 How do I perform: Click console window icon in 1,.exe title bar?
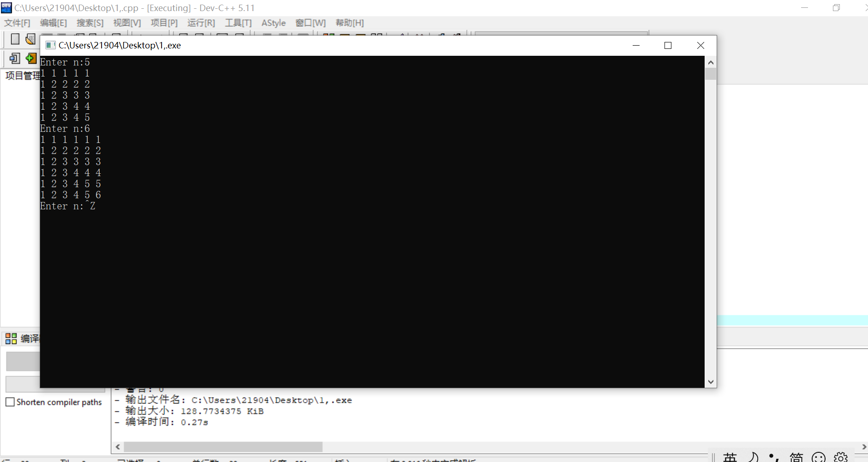pyautogui.click(x=50, y=45)
